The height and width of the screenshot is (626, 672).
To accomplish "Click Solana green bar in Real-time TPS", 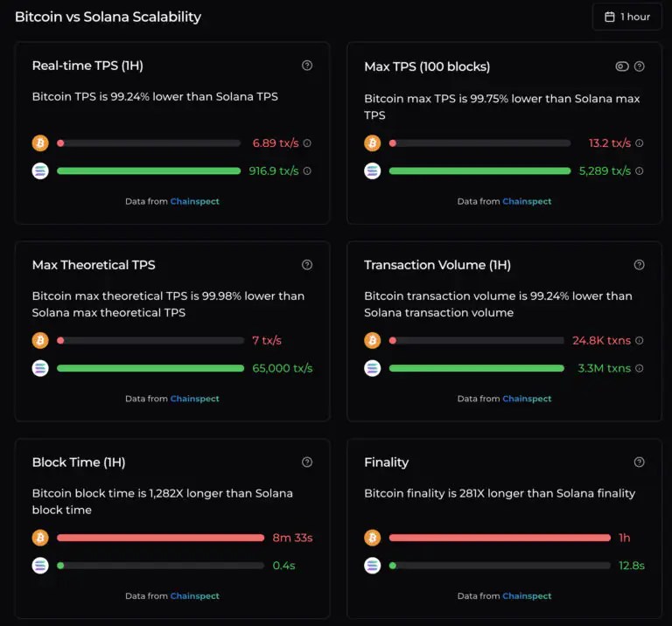I will (149, 171).
